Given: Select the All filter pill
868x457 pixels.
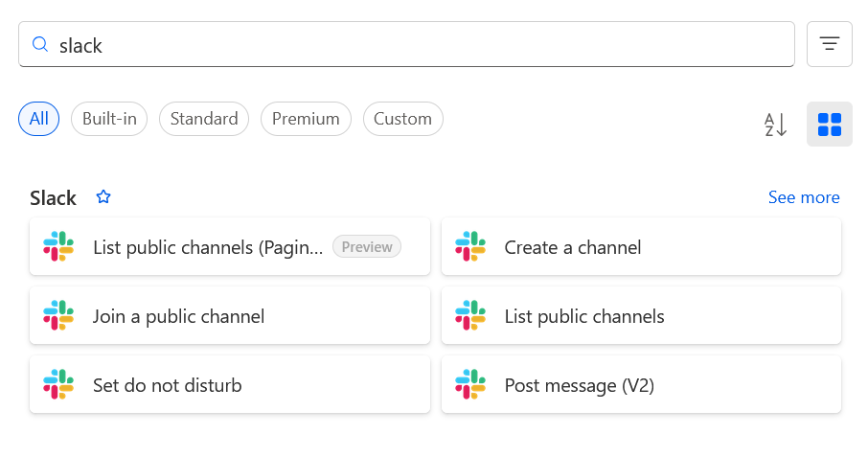Looking at the screenshot, I should [x=38, y=119].
